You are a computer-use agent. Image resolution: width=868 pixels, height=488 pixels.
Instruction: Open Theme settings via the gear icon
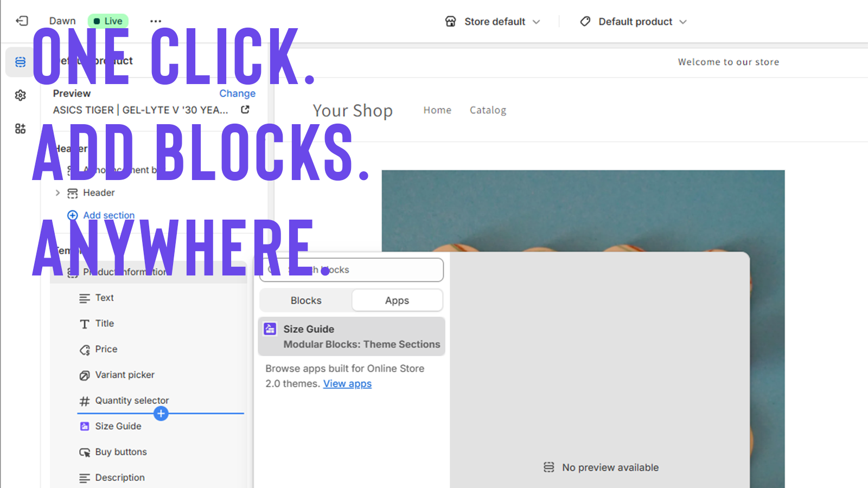point(20,95)
